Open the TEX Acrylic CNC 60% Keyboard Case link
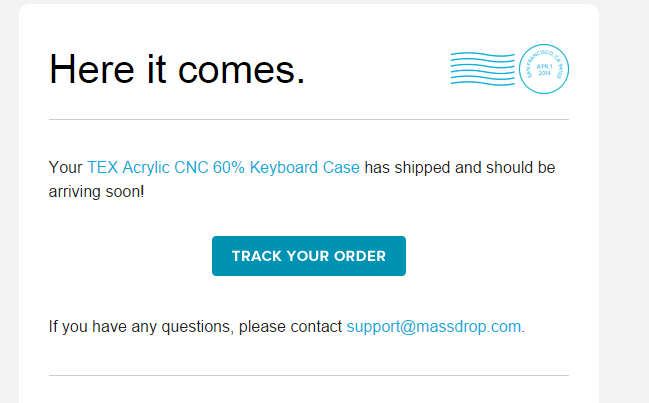The image size is (649, 403). pyautogui.click(x=223, y=168)
